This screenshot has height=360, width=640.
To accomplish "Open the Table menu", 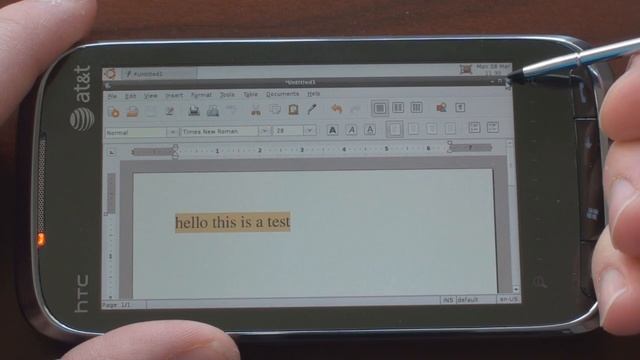I will pos(250,94).
